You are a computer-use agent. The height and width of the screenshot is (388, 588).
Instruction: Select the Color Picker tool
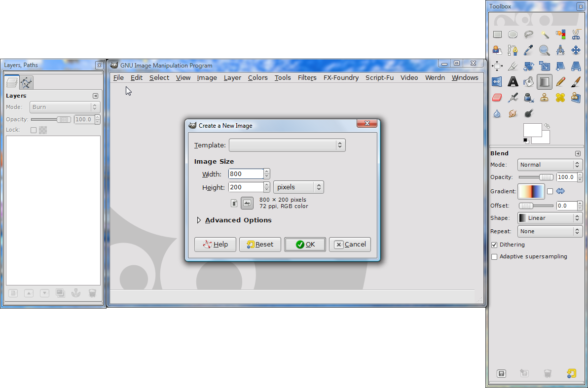(x=529, y=50)
